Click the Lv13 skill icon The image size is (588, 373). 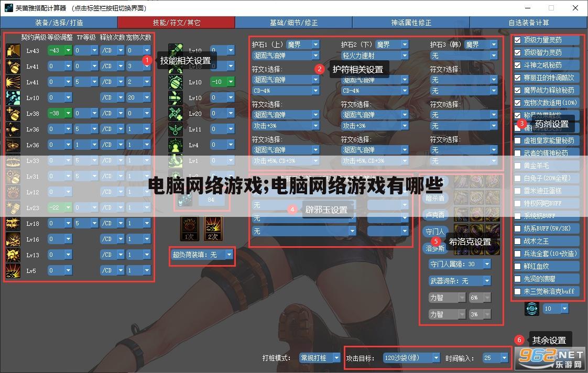pos(13,255)
